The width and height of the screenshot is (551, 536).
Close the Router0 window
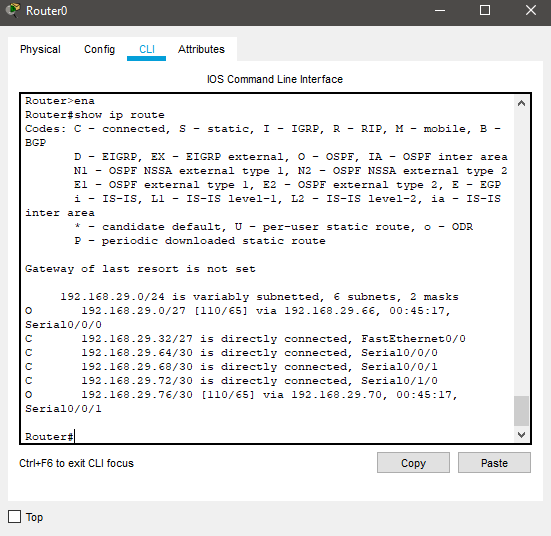point(531,11)
